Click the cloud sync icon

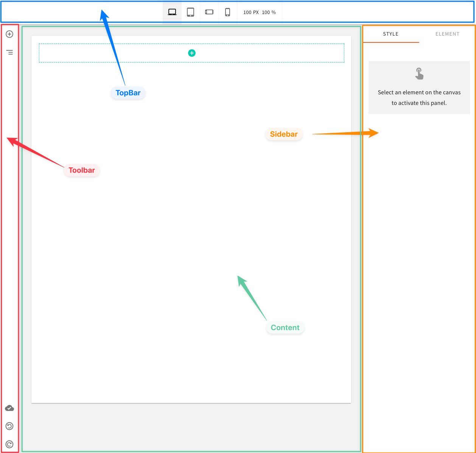tap(9, 408)
